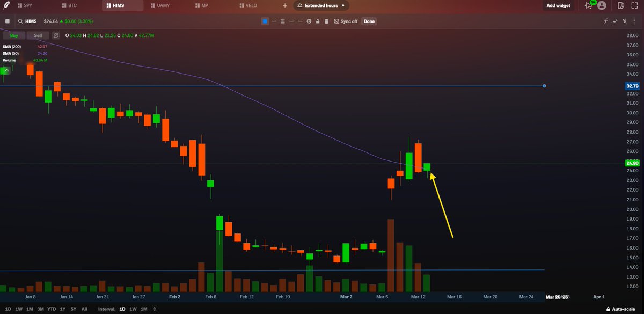
Task: Set range to All
Action: [x=84, y=309]
